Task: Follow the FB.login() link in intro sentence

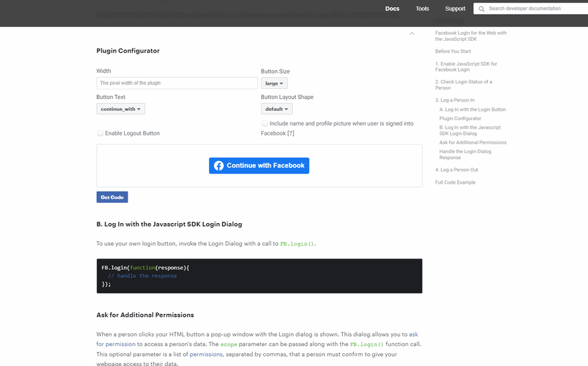Action: (297, 244)
